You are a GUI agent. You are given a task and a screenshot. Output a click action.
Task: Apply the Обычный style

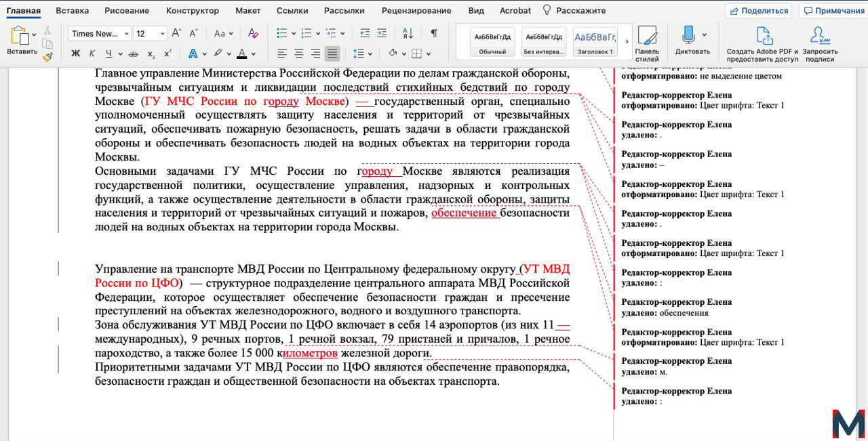(x=492, y=42)
